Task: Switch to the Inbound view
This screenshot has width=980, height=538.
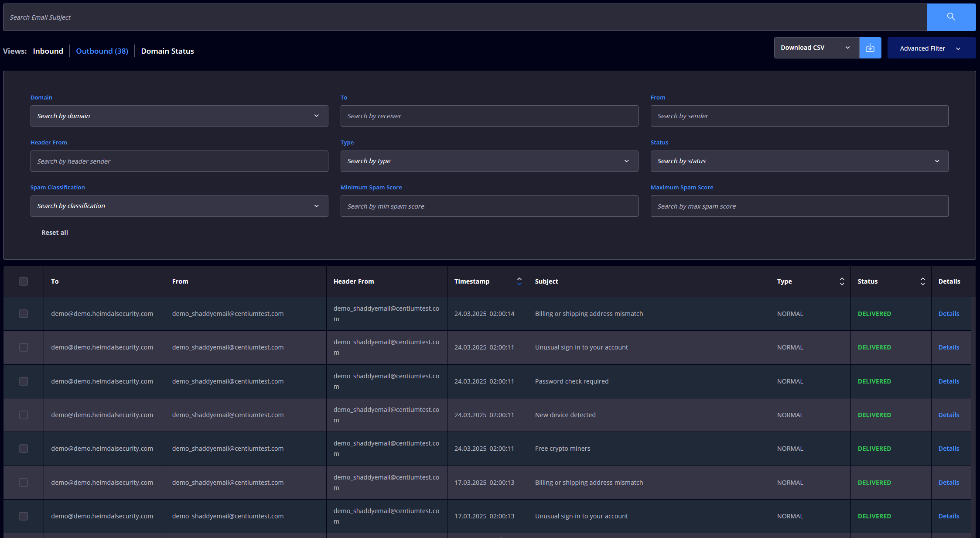Action: (x=48, y=51)
